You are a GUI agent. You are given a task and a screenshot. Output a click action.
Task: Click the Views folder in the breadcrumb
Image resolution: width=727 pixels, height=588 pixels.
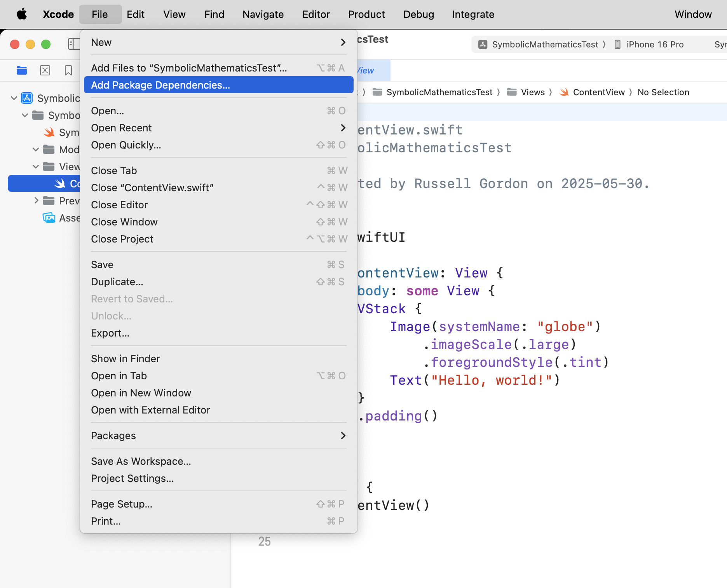tap(532, 92)
